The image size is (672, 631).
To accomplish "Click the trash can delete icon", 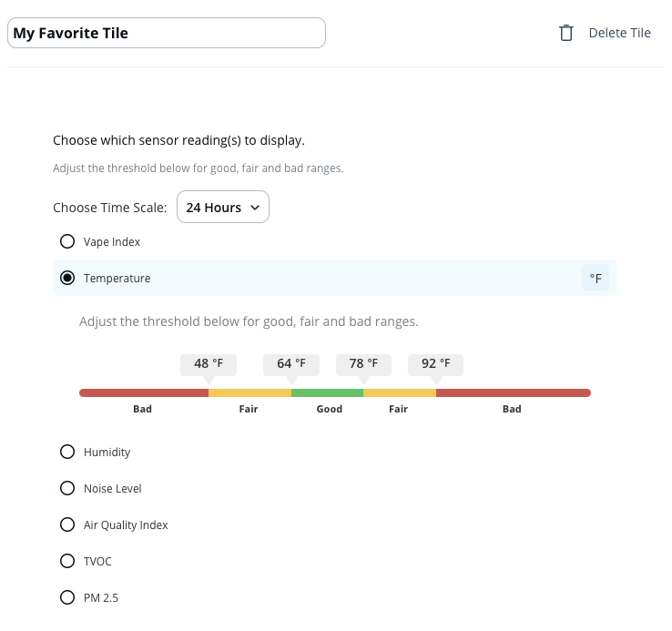I will tap(566, 33).
